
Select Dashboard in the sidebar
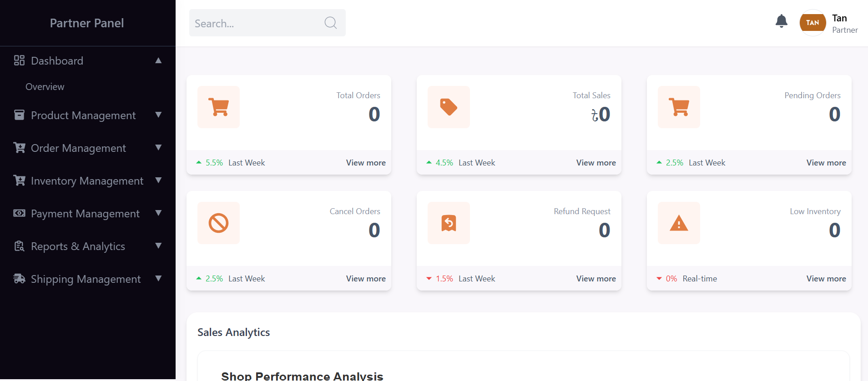pos(57,61)
